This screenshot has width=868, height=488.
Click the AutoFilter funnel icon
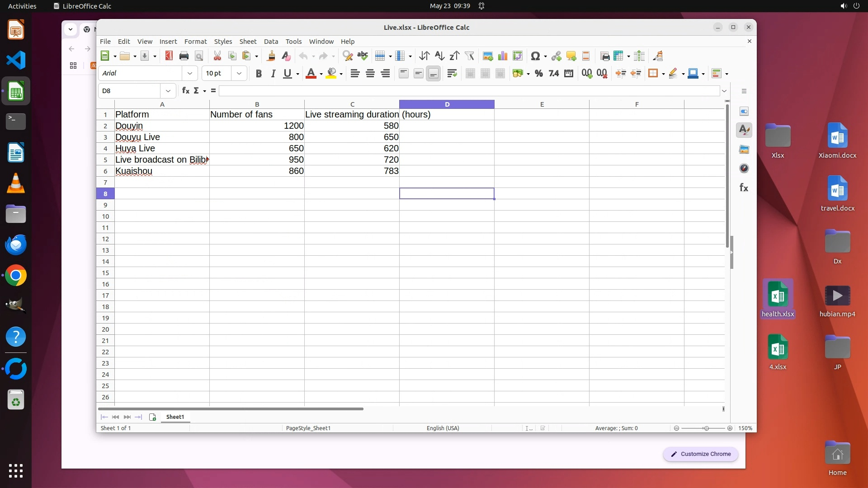469,56
